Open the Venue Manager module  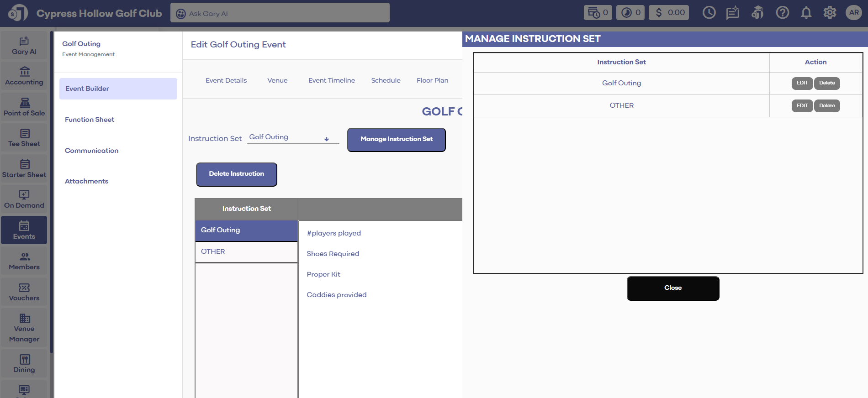click(x=24, y=328)
